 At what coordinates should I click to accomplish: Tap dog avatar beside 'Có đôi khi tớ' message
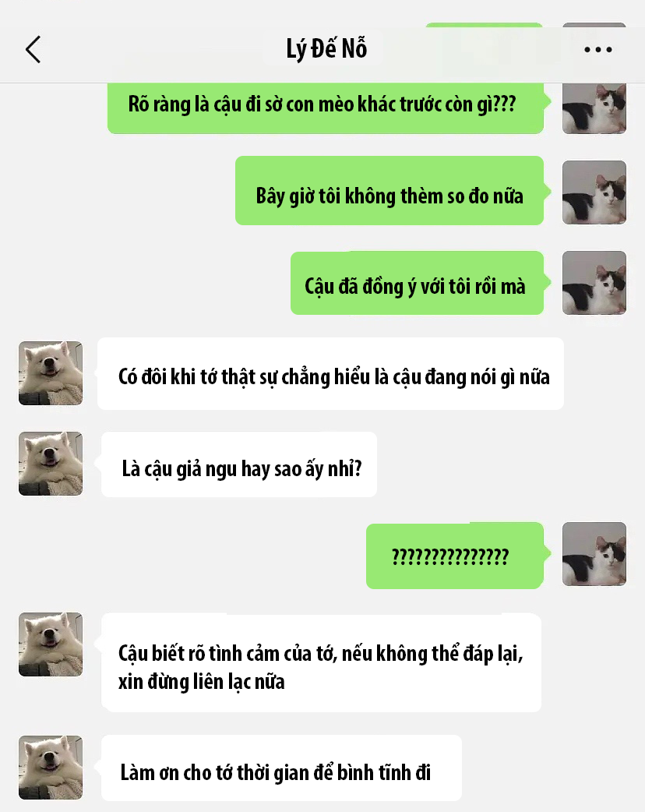pos(51,372)
